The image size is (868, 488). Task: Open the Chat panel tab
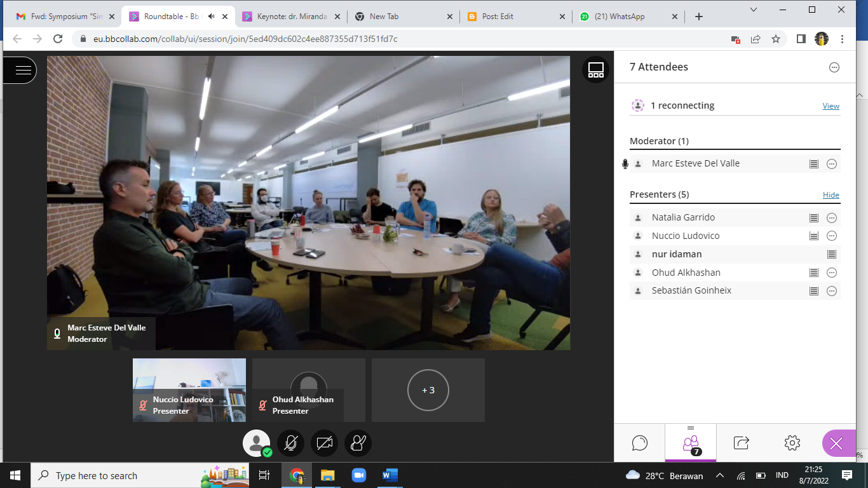[640, 443]
